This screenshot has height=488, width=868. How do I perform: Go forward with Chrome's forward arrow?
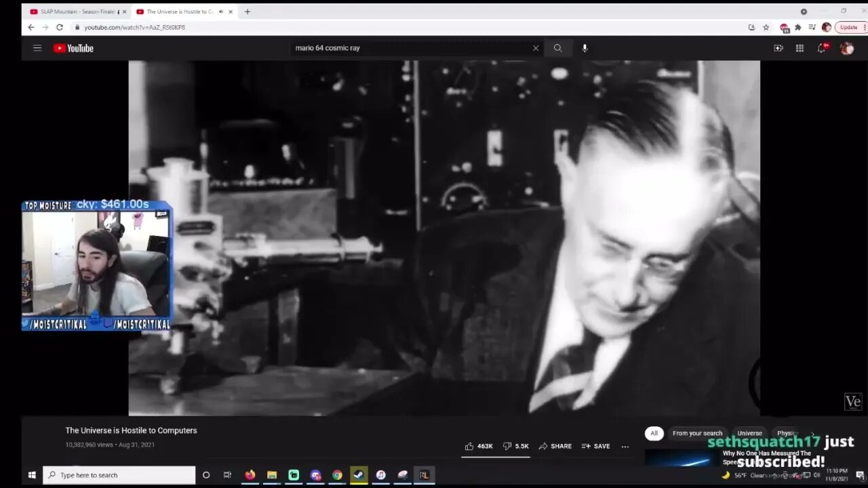45,27
